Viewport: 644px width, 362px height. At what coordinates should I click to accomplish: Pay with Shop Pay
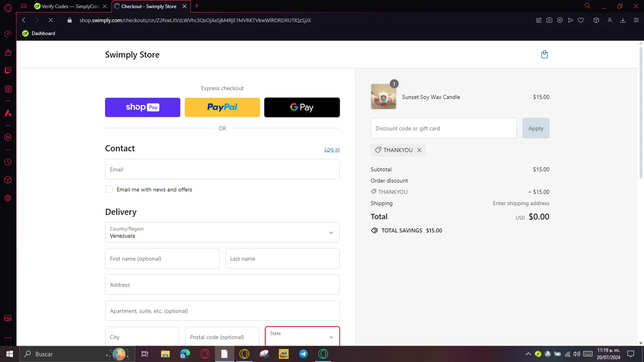tap(143, 107)
